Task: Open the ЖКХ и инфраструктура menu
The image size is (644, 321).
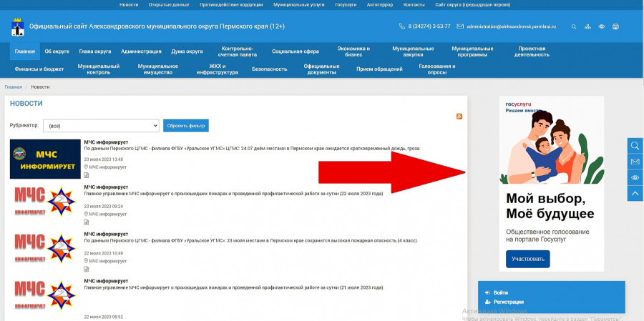Action: point(217,69)
